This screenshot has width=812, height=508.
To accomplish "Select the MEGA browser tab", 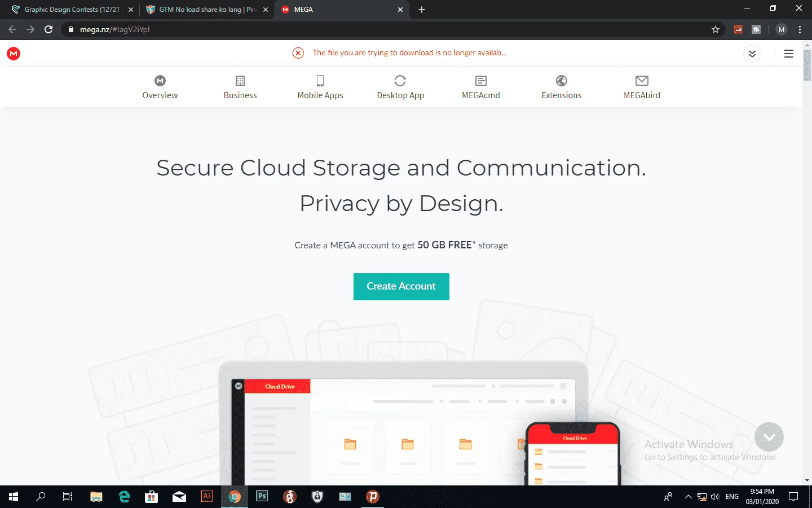I will [x=341, y=10].
